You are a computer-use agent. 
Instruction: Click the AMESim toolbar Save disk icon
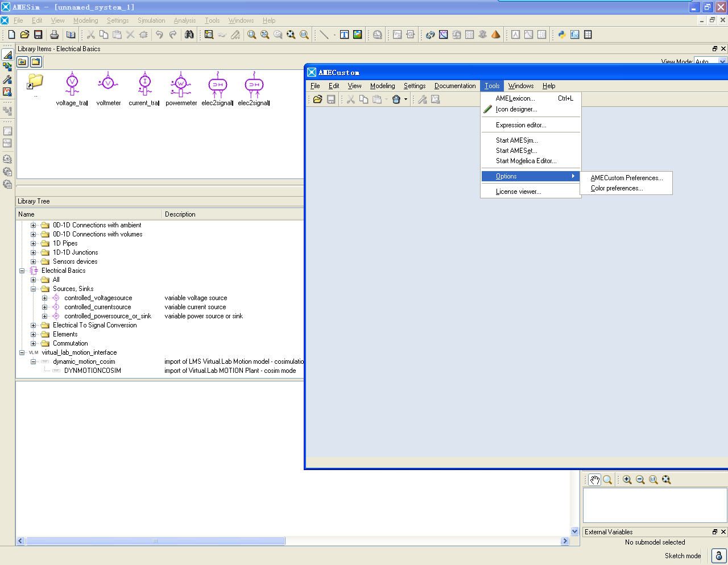(38, 35)
